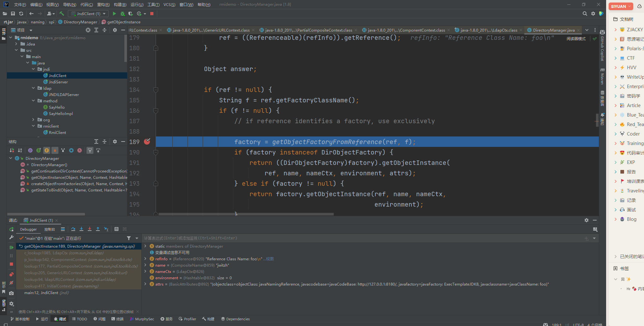Click the green hammer Build Project icon
This screenshot has height=326, width=644.
click(x=62, y=14)
